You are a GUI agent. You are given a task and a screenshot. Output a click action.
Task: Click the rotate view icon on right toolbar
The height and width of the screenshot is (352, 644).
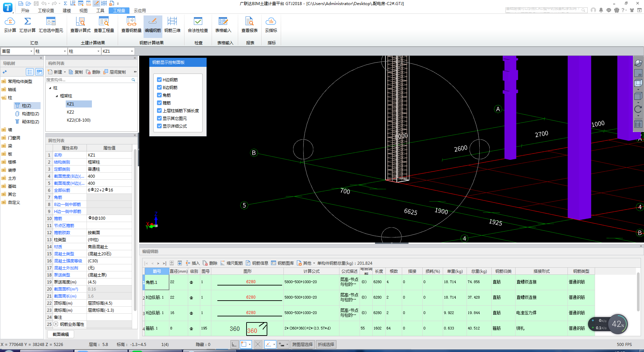[638, 109]
